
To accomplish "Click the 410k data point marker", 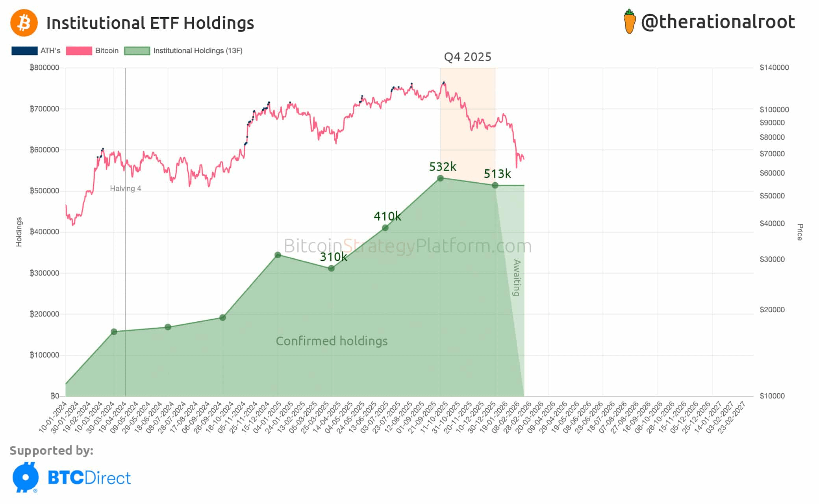I will 385,228.
